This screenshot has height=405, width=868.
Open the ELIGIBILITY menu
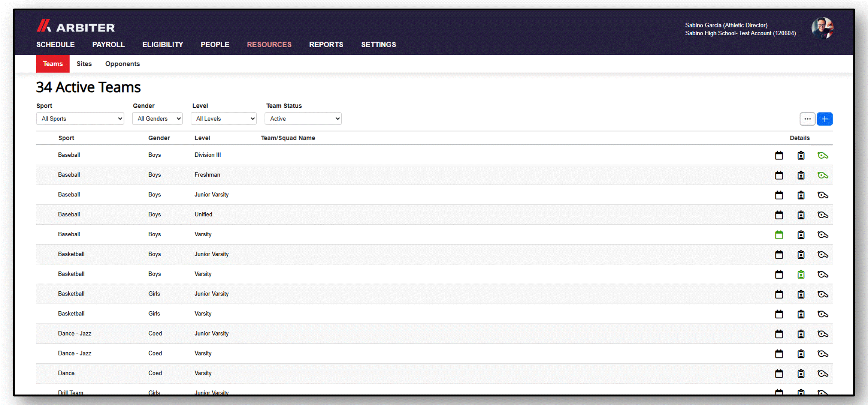pyautogui.click(x=163, y=45)
